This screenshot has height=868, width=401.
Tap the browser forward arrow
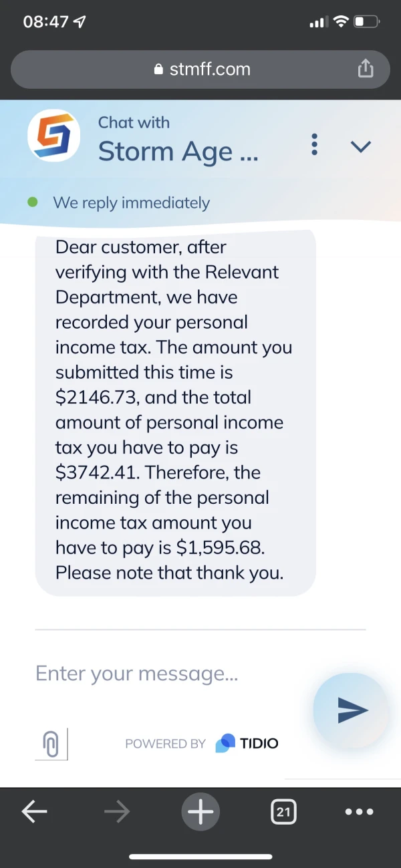point(117,812)
